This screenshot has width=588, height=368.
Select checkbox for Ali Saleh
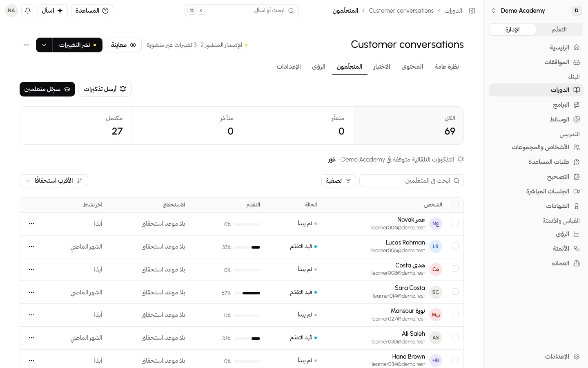tap(455, 337)
